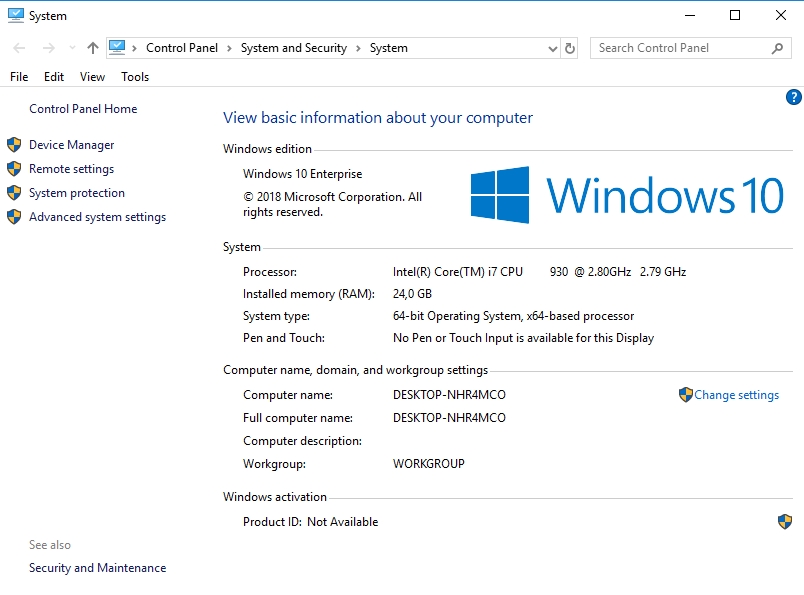Open Advanced system settings
This screenshot has height=595, width=804.
tap(97, 217)
